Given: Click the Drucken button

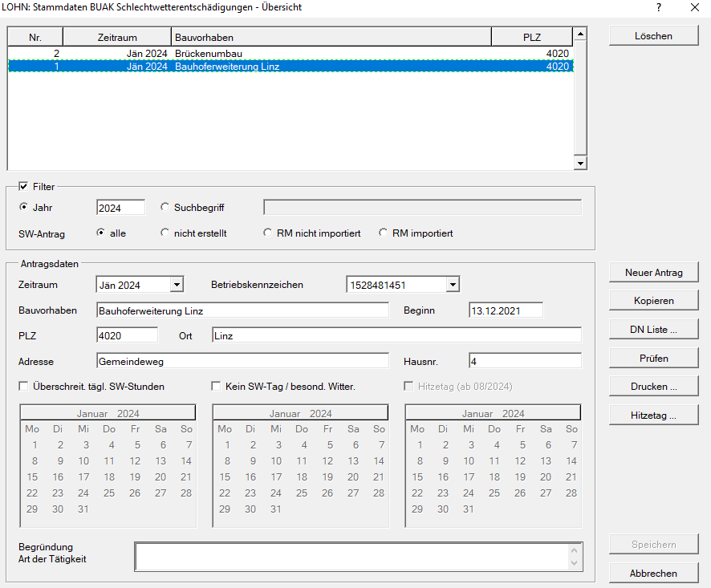Looking at the screenshot, I should tap(653, 387).
